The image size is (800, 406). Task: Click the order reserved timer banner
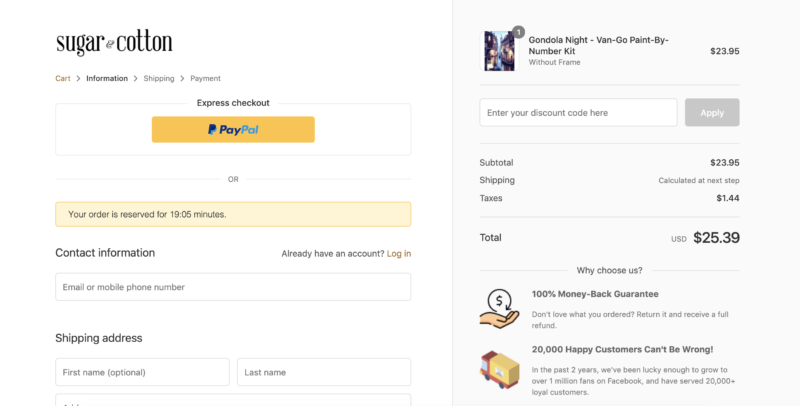pyautogui.click(x=233, y=214)
